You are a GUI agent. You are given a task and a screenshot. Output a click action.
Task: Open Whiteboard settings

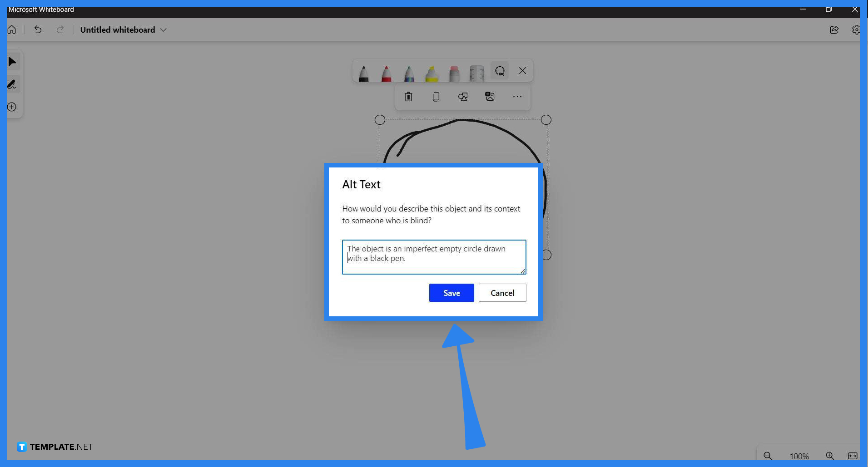(x=857, y=29)
